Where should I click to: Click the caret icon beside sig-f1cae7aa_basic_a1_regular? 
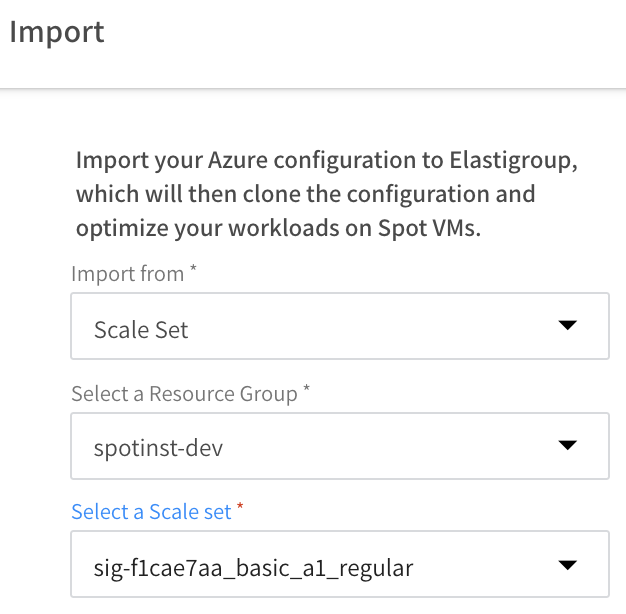point(567,565)
